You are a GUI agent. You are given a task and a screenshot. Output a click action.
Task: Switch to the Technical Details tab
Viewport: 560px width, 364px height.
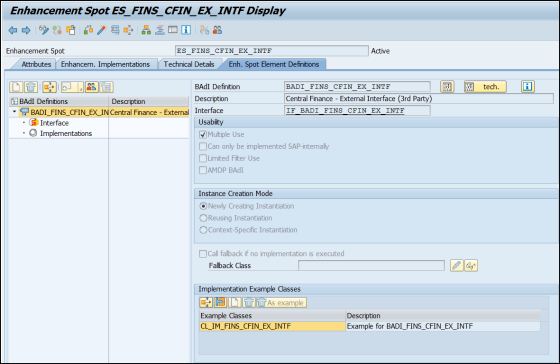[189, 64]
